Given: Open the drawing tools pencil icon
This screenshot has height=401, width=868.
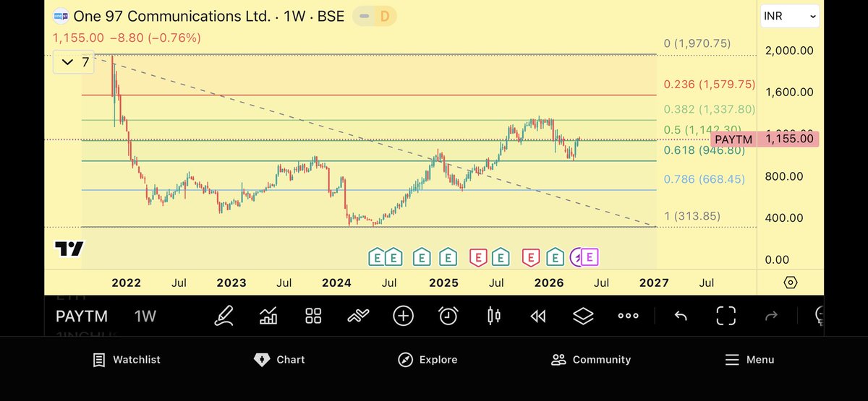Looking at the screenshot, I should point(224,316).
